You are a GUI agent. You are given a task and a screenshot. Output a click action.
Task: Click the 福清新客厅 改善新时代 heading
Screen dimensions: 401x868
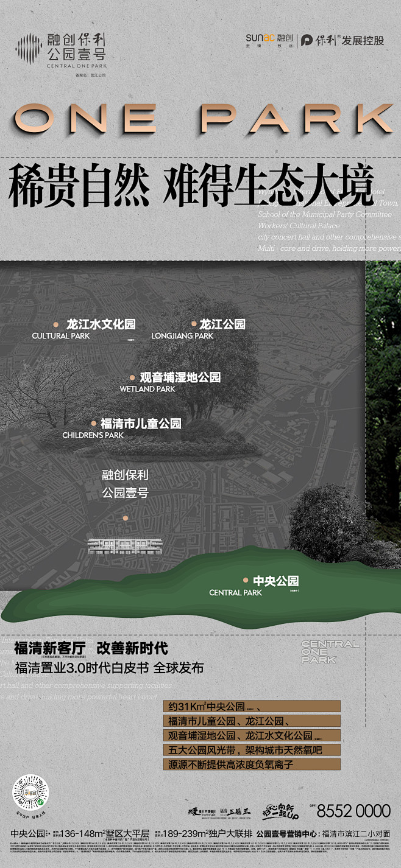(x=91, y=648)
